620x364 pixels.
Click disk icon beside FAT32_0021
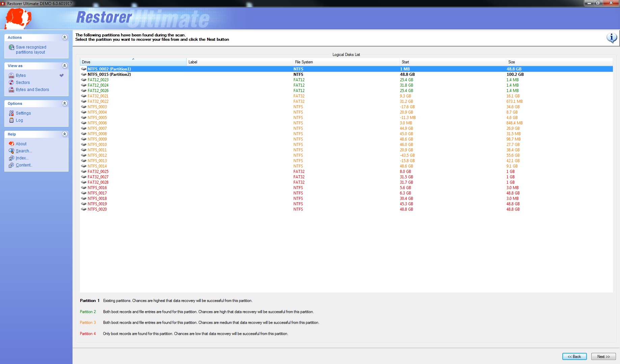84,96
